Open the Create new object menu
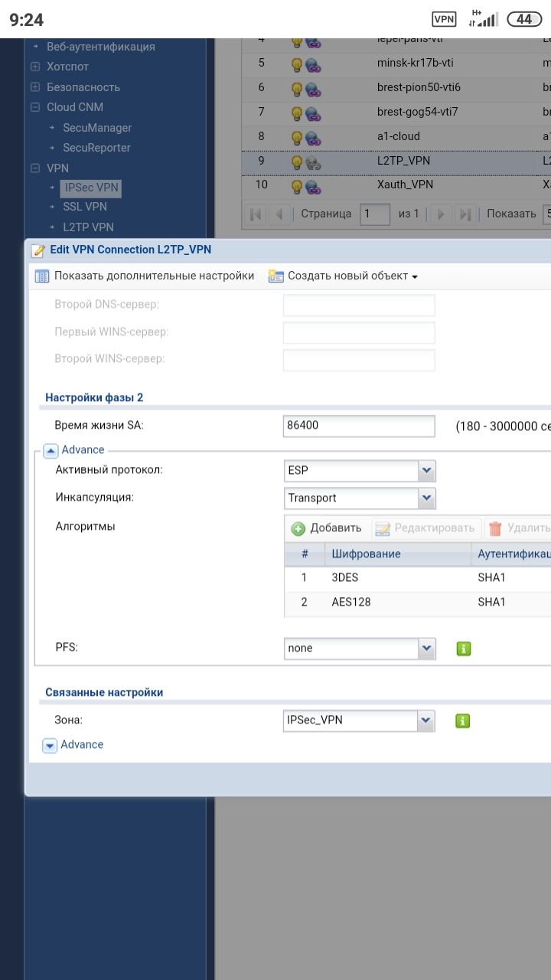551x980 pixels. click(343, 276)
